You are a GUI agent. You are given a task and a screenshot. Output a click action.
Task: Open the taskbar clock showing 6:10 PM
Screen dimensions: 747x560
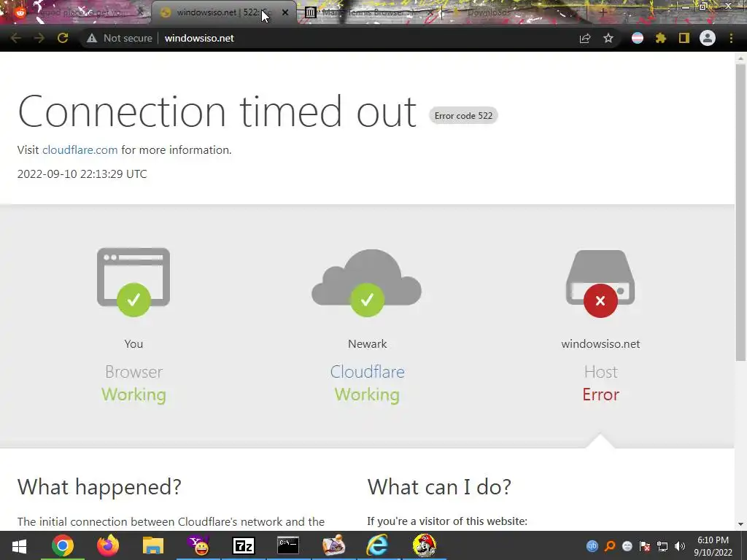tap(713, 546)
